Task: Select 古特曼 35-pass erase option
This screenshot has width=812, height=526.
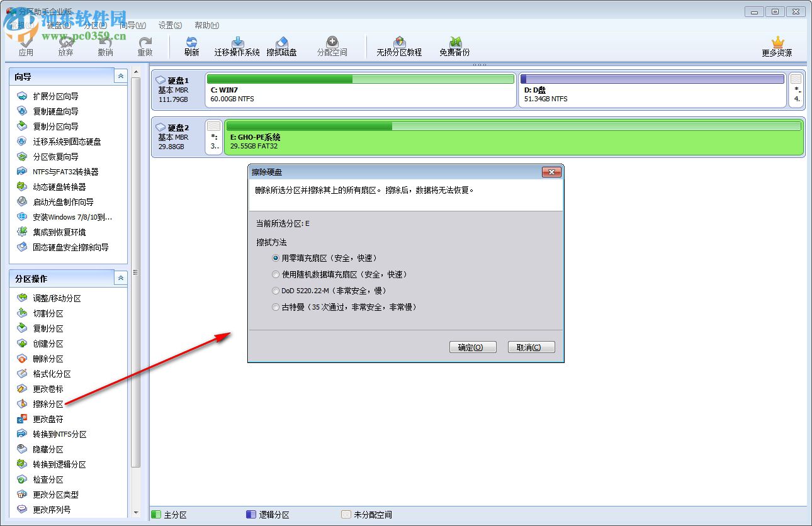Action: pos(275,307)
